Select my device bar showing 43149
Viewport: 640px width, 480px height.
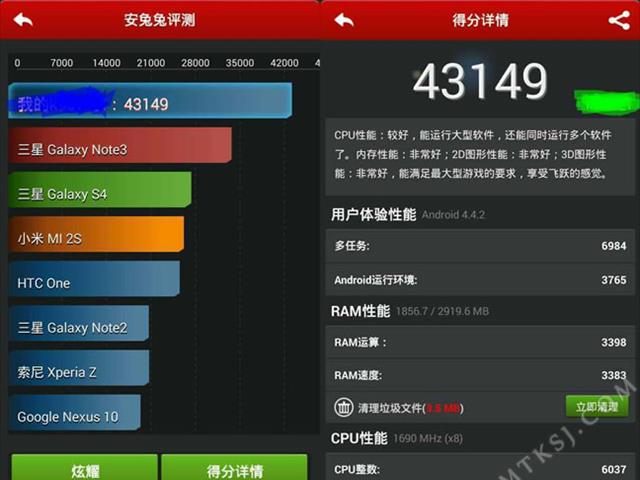tap(150, 101)
